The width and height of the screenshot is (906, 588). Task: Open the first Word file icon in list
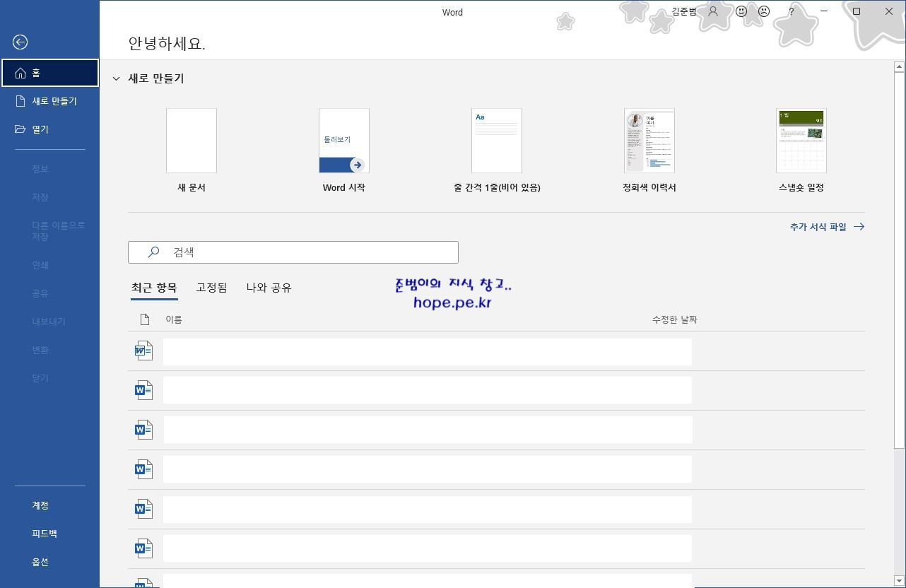point(143,351)
